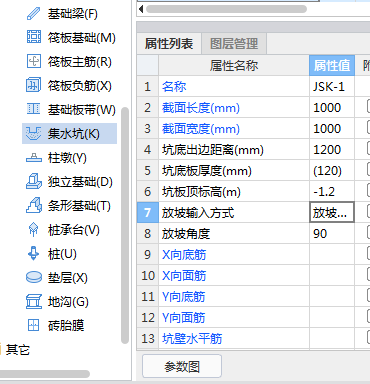Viewport: 370px width, 384px height.
Task: Choose 筏板主筋(R) component type
Action: tap(79, 62)
